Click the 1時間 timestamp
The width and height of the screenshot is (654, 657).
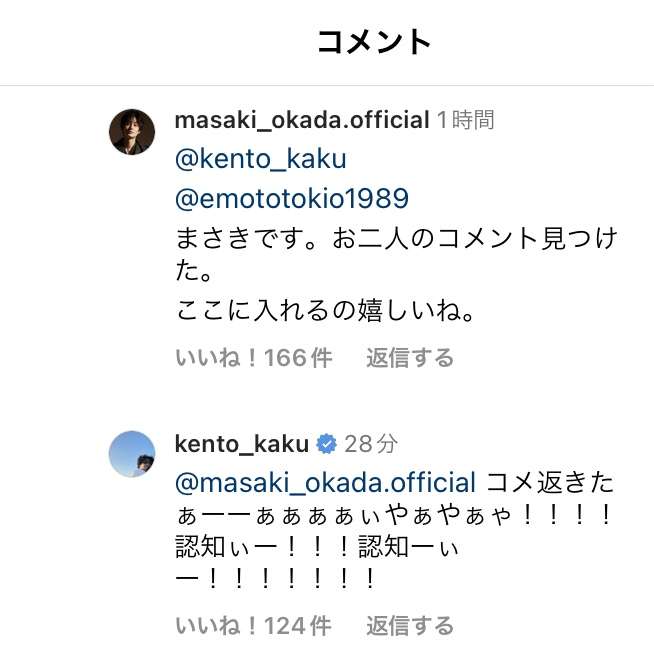tap(466, 121)
